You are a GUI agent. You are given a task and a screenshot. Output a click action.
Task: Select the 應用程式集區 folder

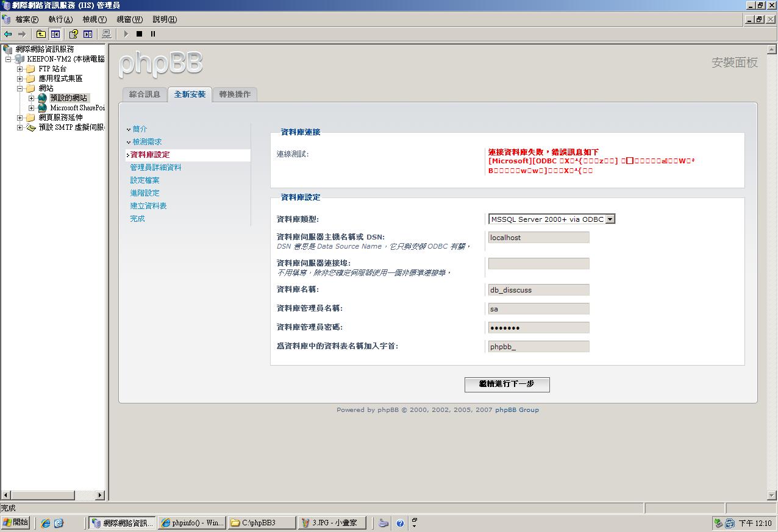click(x=60, y=79)
